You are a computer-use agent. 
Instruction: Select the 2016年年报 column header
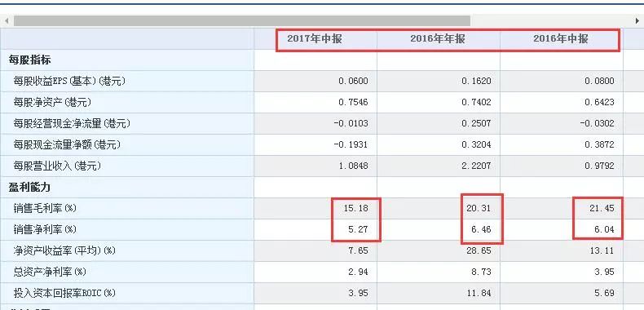click(438, 39)
